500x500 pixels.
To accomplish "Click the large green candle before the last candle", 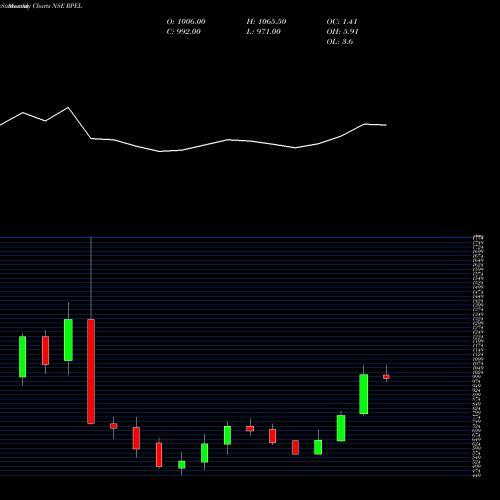I will click(364, 394).
